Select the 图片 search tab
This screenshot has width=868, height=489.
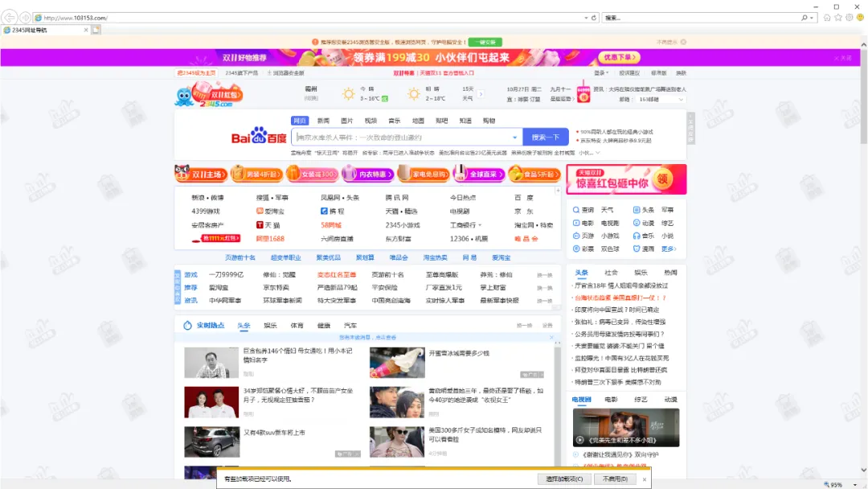tap(347, 121)
